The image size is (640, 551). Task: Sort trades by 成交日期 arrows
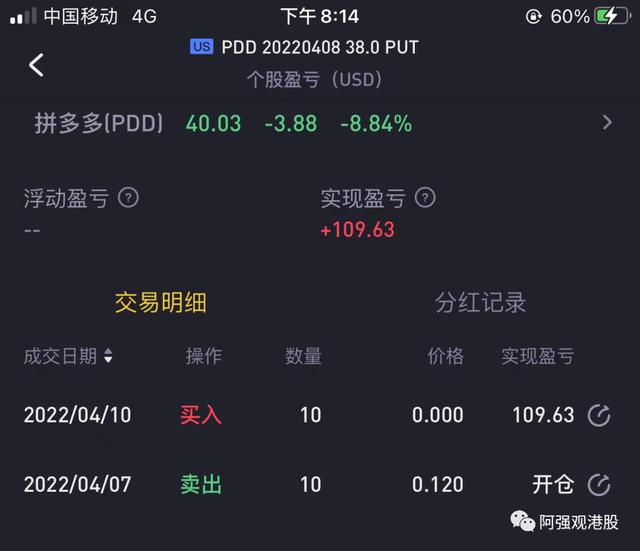[x=108, y=356]
